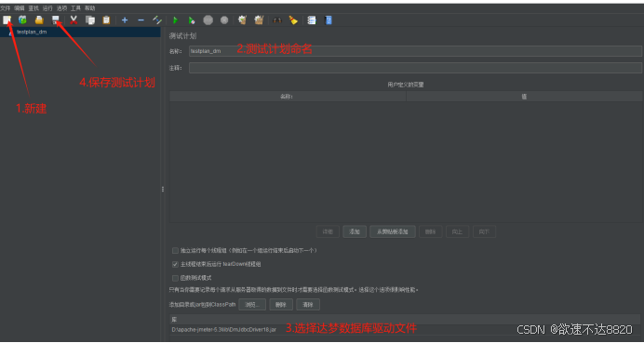Click the 向下 button
The height and width of the screenshot is (343, 644).
(x=484, y=231)
